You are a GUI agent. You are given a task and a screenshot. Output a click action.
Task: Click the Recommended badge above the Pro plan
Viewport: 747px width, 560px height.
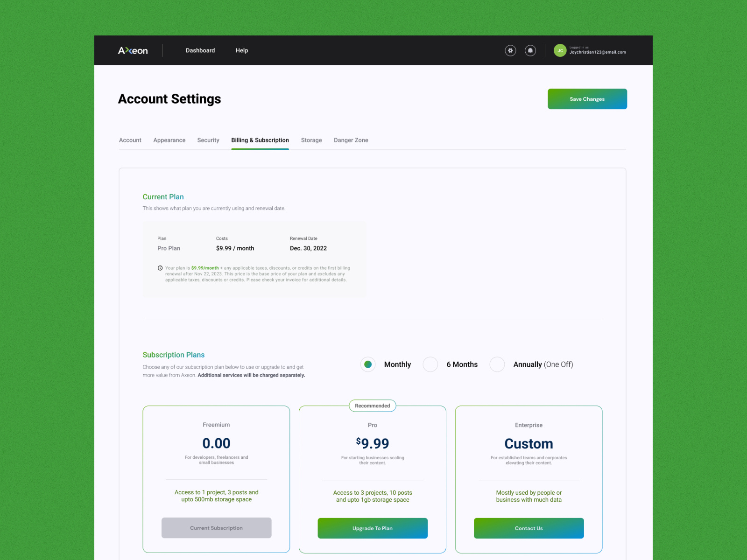[x=372, y=406]
